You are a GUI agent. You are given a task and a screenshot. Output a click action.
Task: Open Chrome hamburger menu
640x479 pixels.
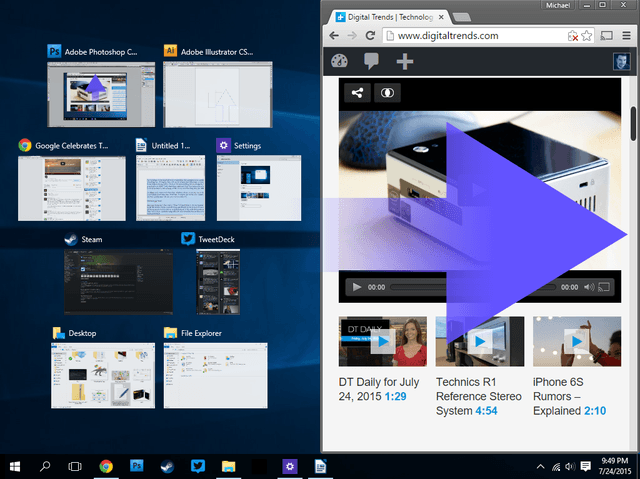(626, 36)
